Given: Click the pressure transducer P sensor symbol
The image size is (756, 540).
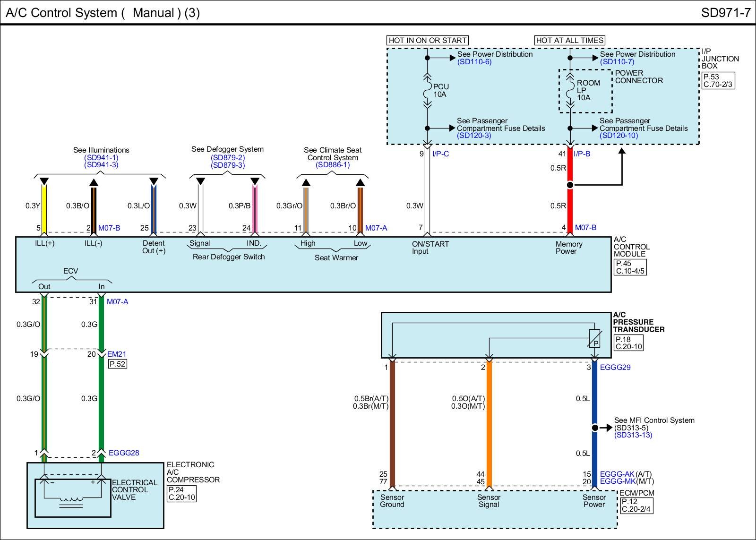Looking at the screenshot, I should [594, 339].
